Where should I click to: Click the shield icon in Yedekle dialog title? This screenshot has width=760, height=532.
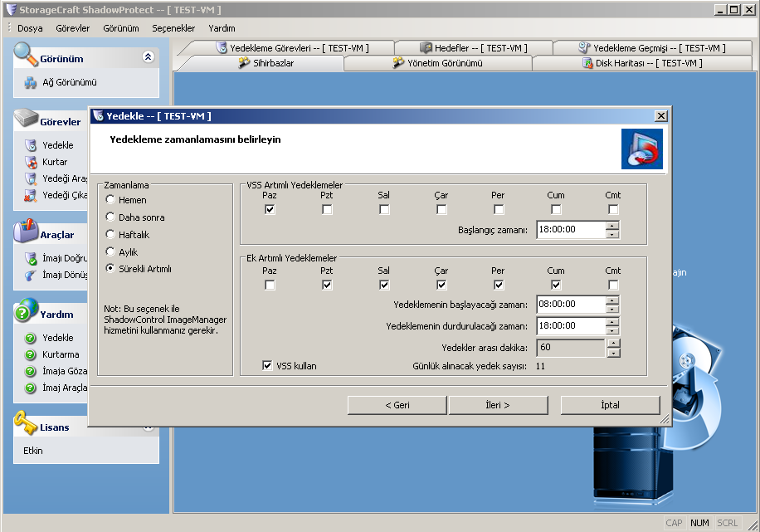pyautogui.click(x=99, y=116)
